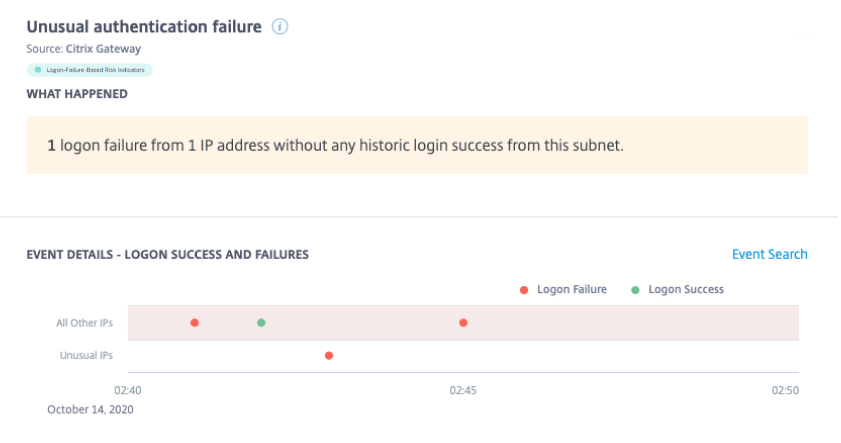Select the green logon success dot on timeline
Viewport: 841px width, 443px height.
click(261, 323)
